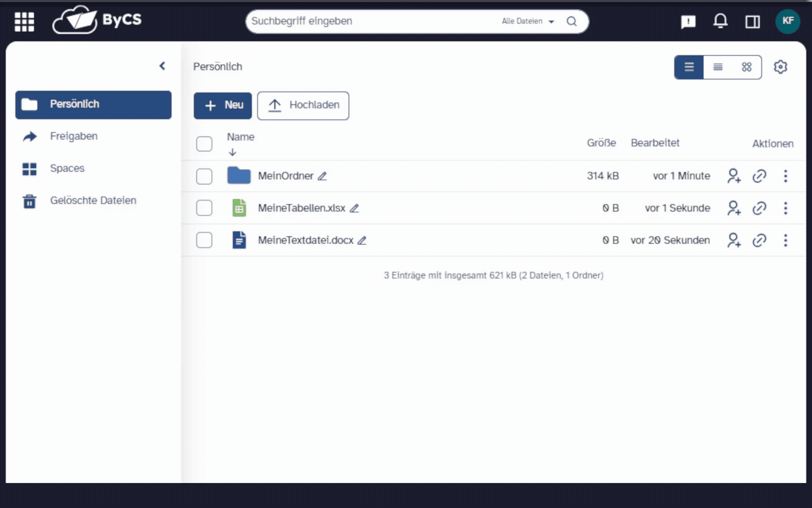Open the feedback exclamation icon
Screen dimensions: 812x508
pyautogui.click(x=688, y=21)
